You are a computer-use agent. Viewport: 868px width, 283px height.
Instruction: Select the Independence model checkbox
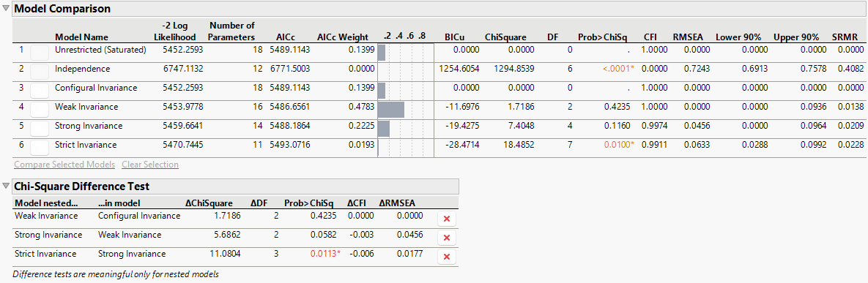pyautogui.click(x=40, y=72)
